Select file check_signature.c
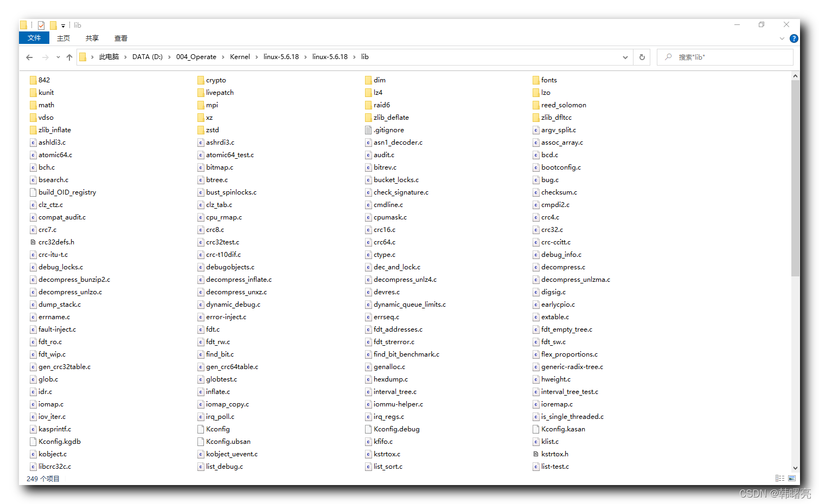 [x=401, y=192]
